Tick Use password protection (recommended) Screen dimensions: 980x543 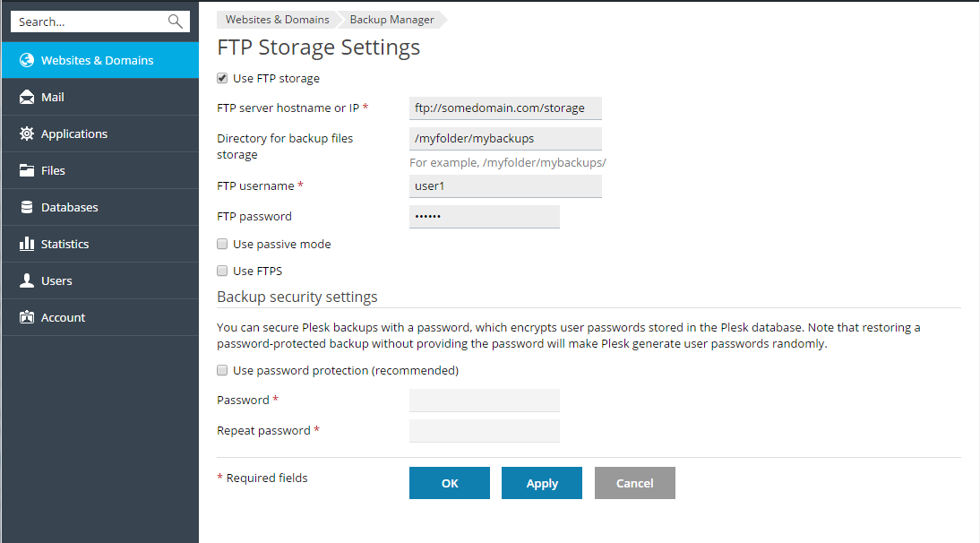point(222,370)
